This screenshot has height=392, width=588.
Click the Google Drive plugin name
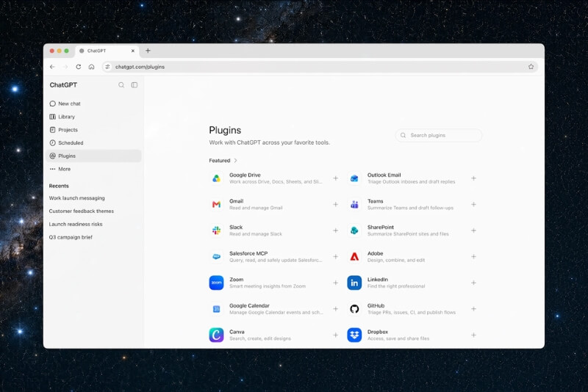pos(245,175)
